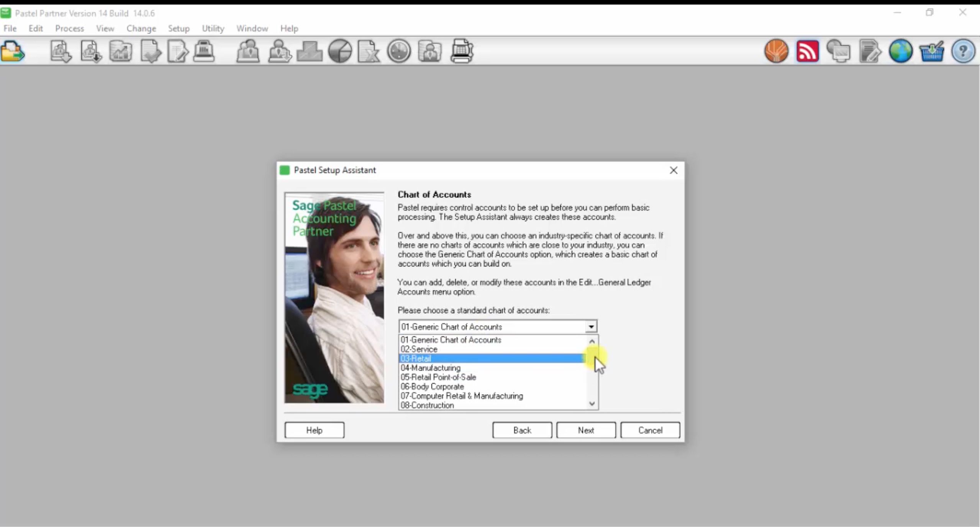Screen dimensions: 980x527
Task: Click the red RSS feed icon
Action: (x=807, y=51)
